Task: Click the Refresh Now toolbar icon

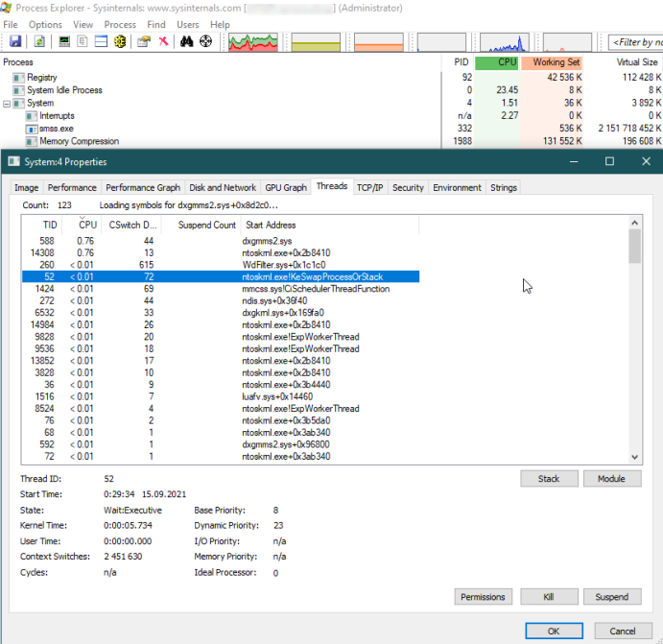Action: click(39, 41)
